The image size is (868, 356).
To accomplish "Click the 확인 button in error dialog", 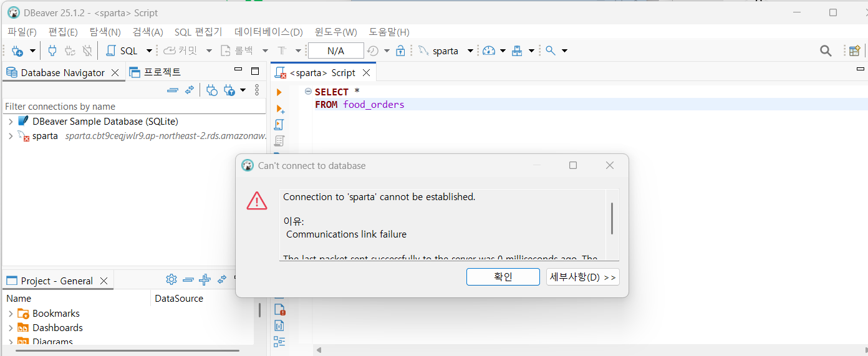I will pos(503,277).
